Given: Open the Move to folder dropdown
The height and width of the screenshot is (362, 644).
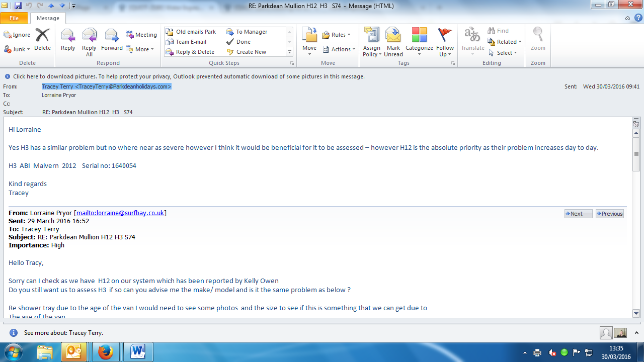Looking at the screenshot, I should point(309,42).
